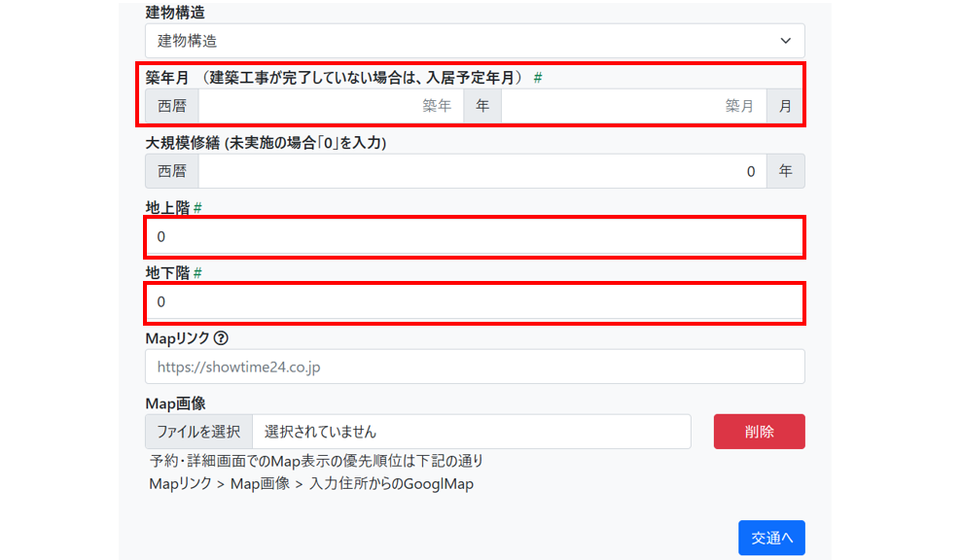Click the 年 addon between 築年 and 築月

click(482, 106)
